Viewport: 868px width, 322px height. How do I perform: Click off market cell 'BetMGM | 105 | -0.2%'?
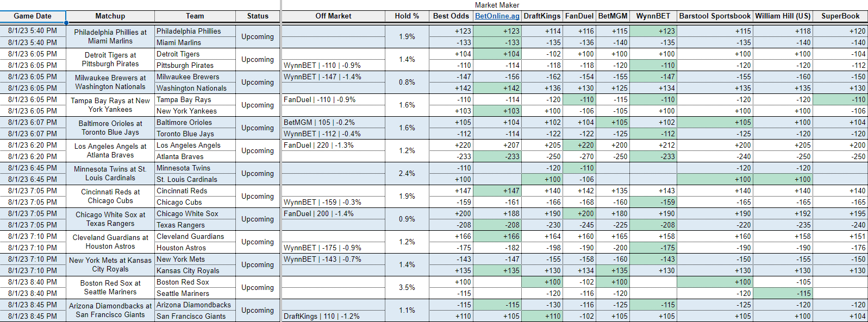(x=333, y=122)
